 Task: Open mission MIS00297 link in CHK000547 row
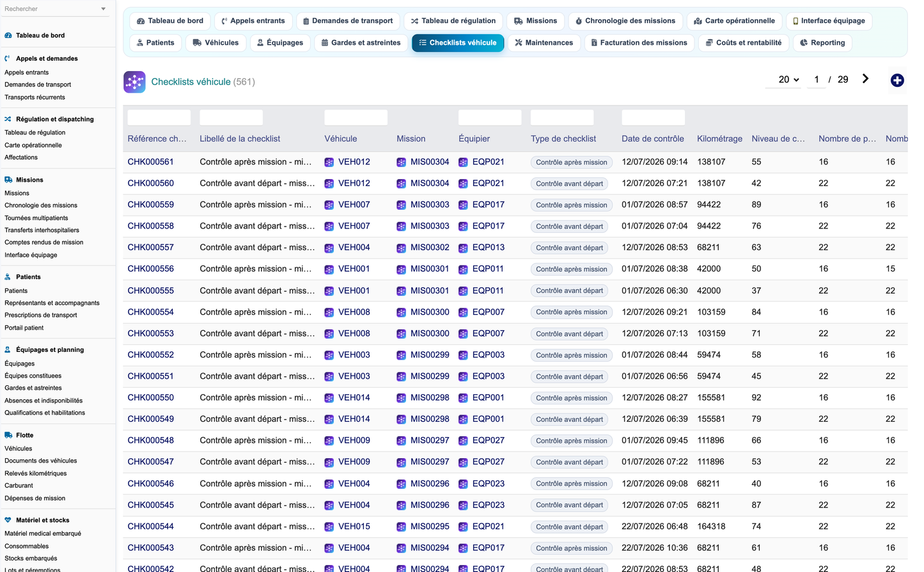pyautogui.click(x=430, y=462)
